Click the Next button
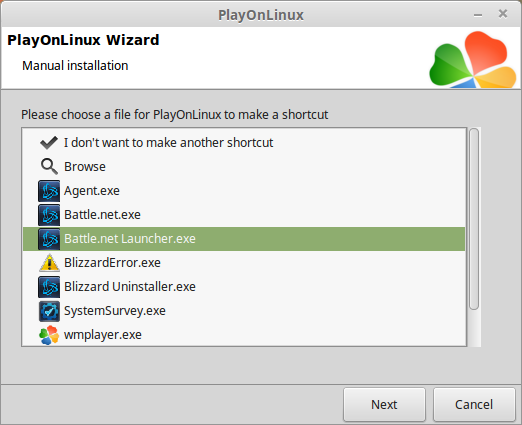 (x=384, y=405)
